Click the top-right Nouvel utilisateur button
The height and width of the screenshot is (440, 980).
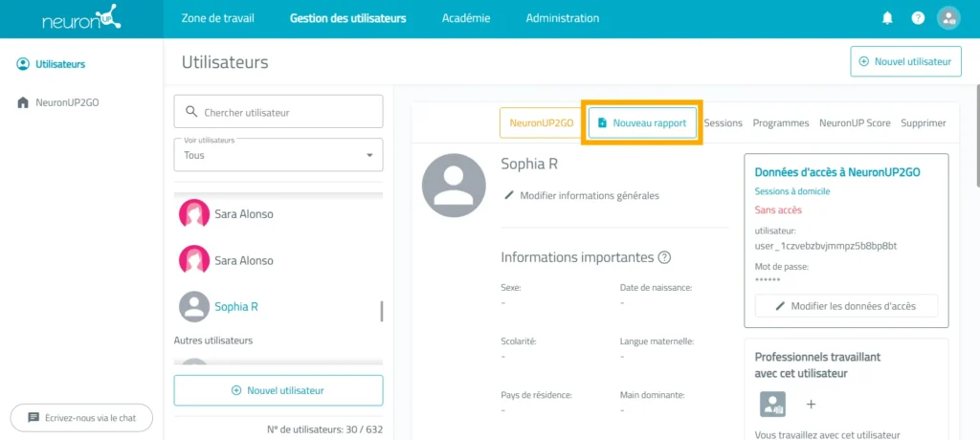coord(905,61)
